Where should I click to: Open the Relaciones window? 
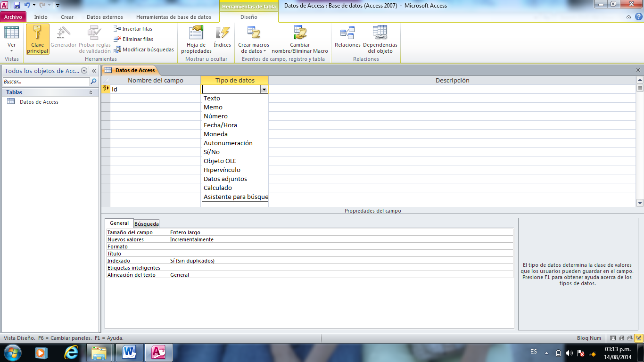click(x=347, y=39)
